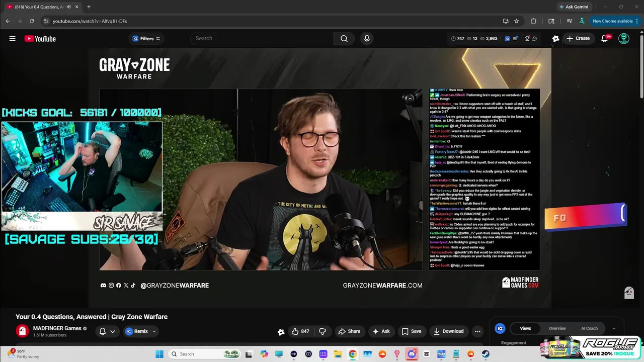Click the Windows taskbar search box

(x=205, y=354)
